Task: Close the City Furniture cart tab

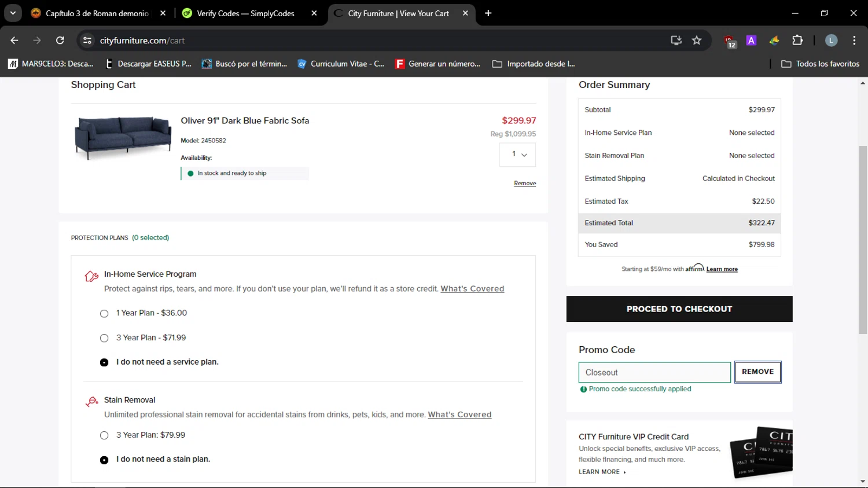Action: coord(465,13)
